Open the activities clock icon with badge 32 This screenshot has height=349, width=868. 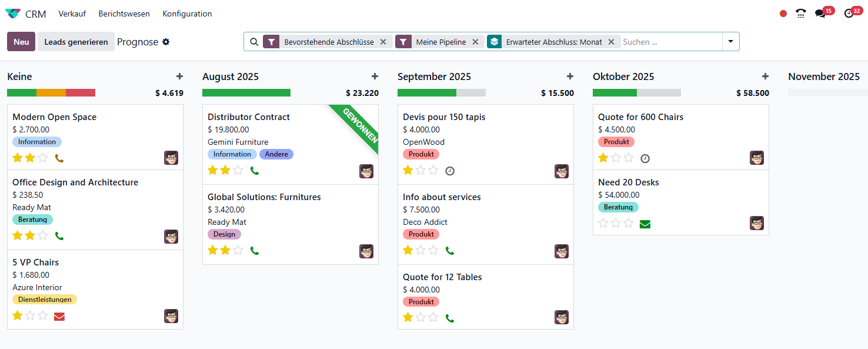pyautogui.click(x=849, y=14)
